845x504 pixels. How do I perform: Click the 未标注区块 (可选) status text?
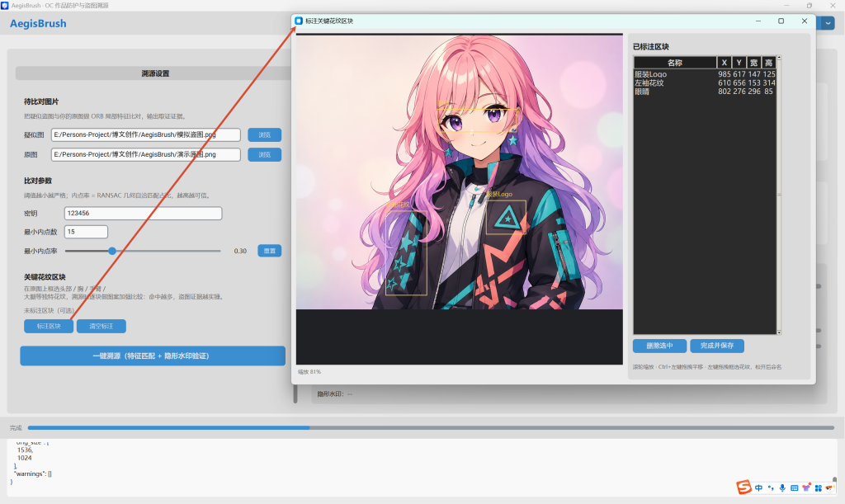(x=49, y=311)
